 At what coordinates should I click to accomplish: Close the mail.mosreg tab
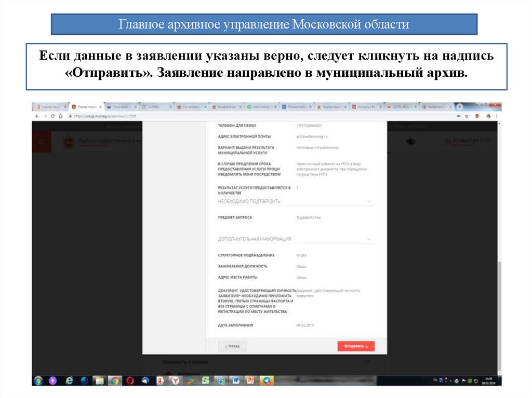tap(275, 107)
